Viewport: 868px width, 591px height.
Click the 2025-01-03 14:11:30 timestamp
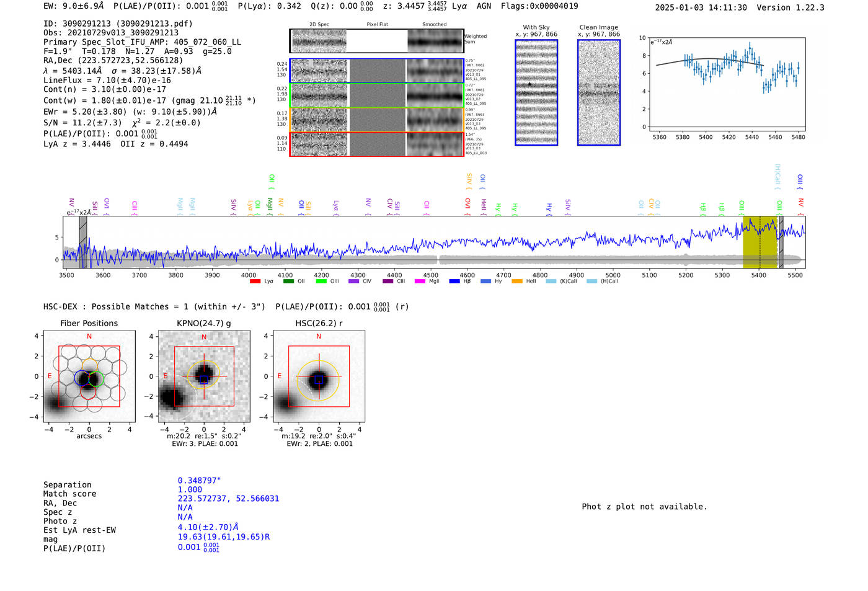pyautogui.click(x=701, y=7)
